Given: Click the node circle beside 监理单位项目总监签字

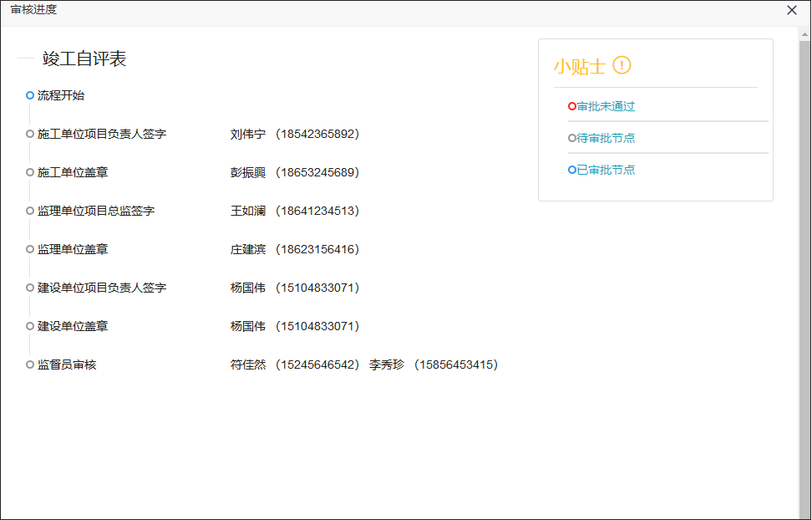Looking at the screenshot, I should point(30,211).
